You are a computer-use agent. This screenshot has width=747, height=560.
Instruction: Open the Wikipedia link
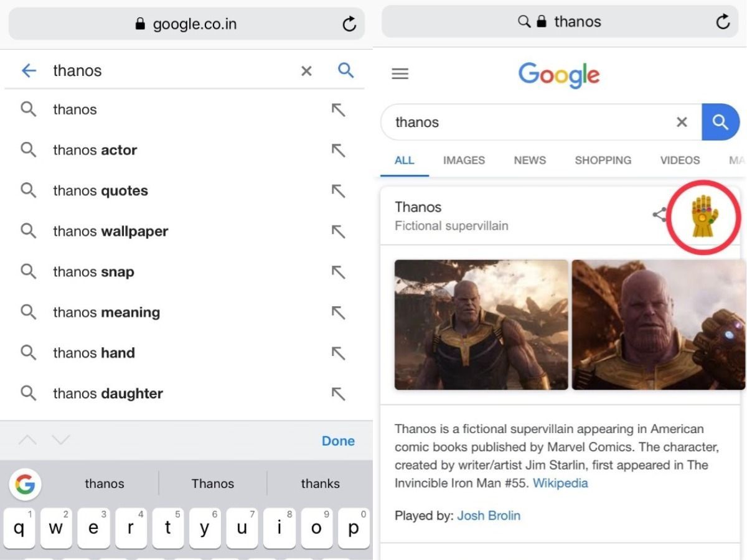pyautogui.click(x=560, y=483)
